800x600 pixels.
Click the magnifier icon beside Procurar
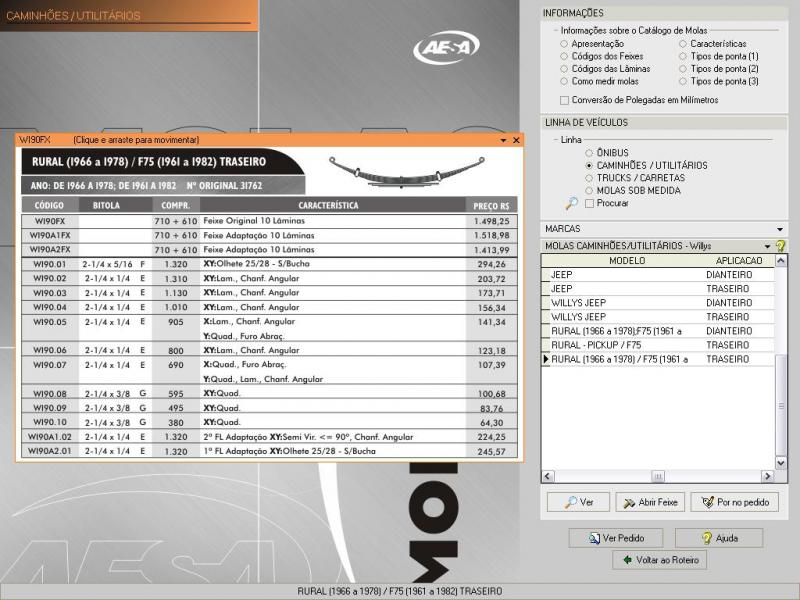click(571, 204)
